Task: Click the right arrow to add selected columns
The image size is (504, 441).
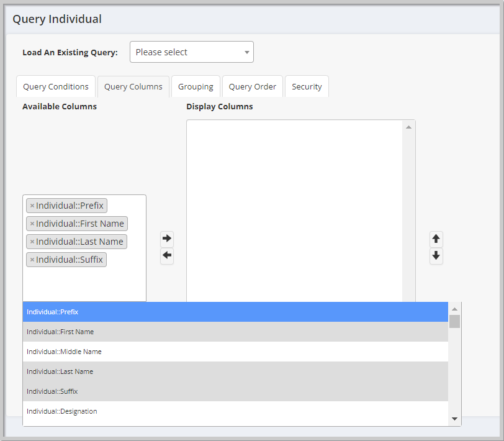Action: pyautogui.click(x=166, y=238)
